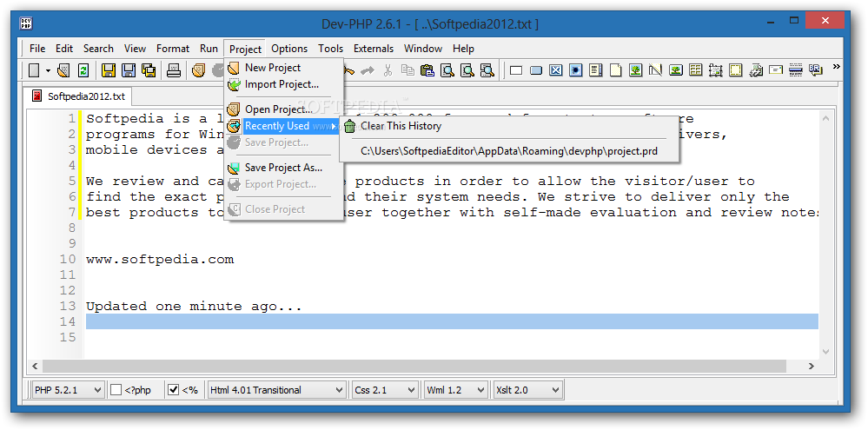Open the File menu

(x=37, y=49)
